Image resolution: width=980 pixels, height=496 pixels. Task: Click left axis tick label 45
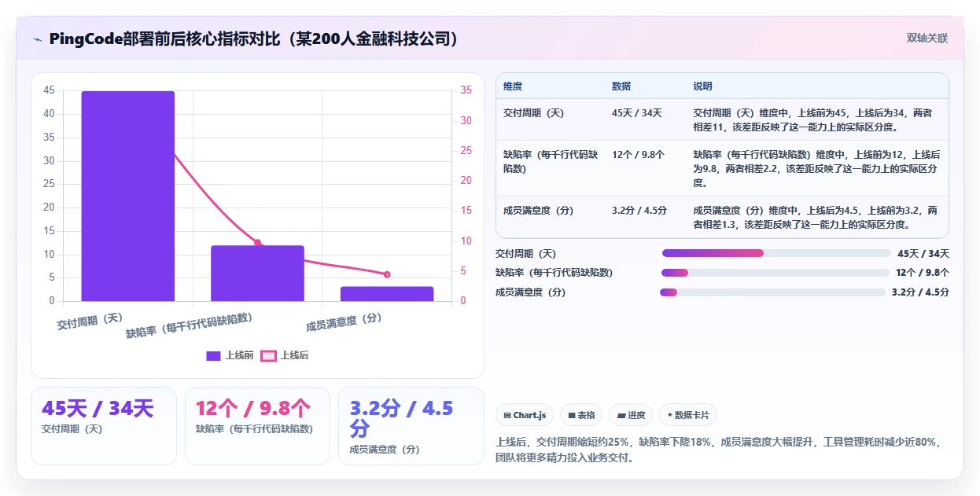click(x=50, y=90)
